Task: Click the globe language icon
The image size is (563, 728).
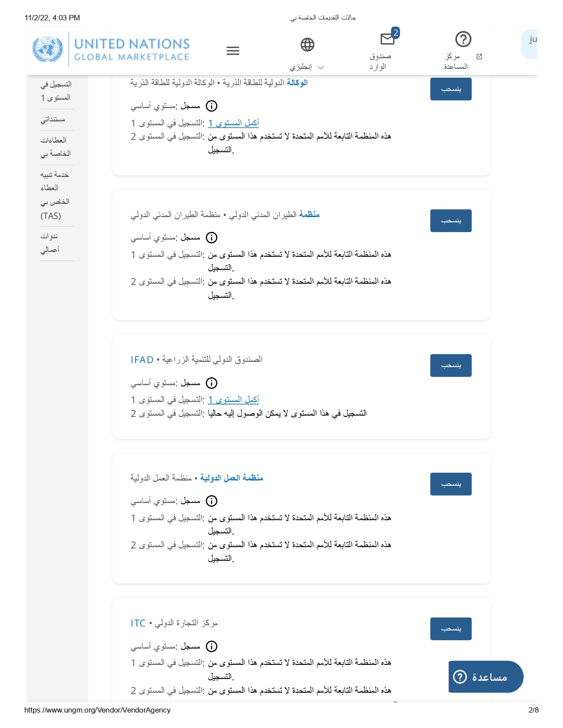Action: tap(307, 45)
